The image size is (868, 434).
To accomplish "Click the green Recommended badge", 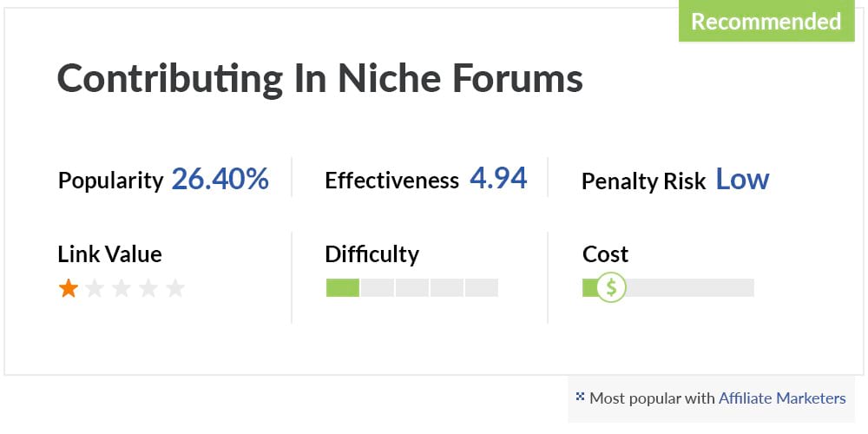I will tap(766, 21).
